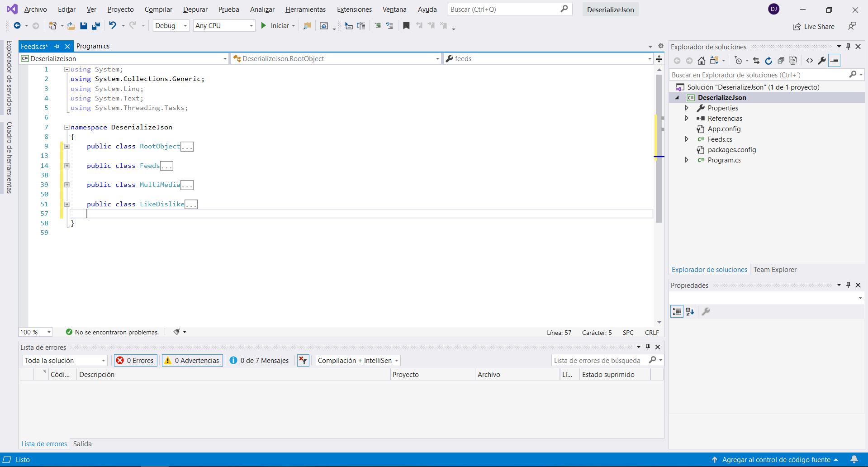Viewport: 868px width, 467px height.
Task: Click Agregar al control de código fuente
Action: coord(776,460)
